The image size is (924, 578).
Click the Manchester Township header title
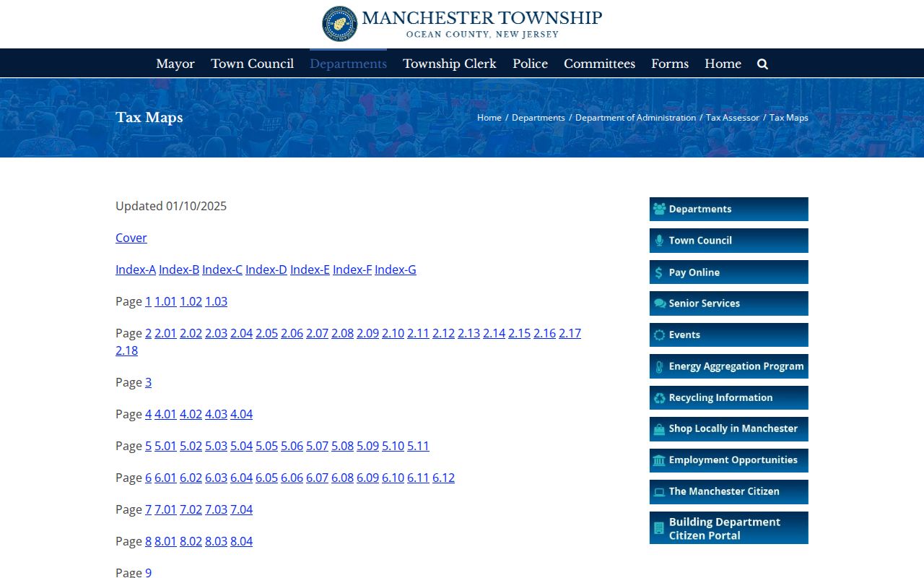coord(482,18)
